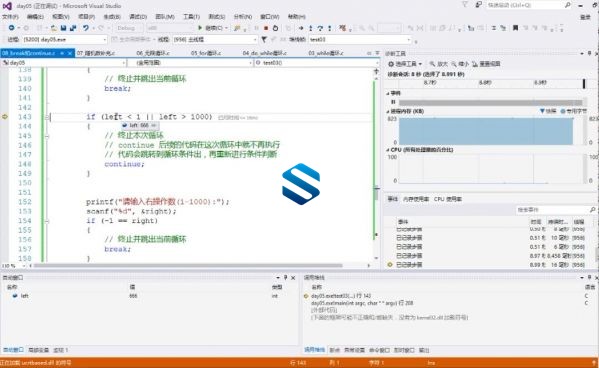Click the Visual Studio logo icon
599x368 pixels.
(x=7, y=6)
